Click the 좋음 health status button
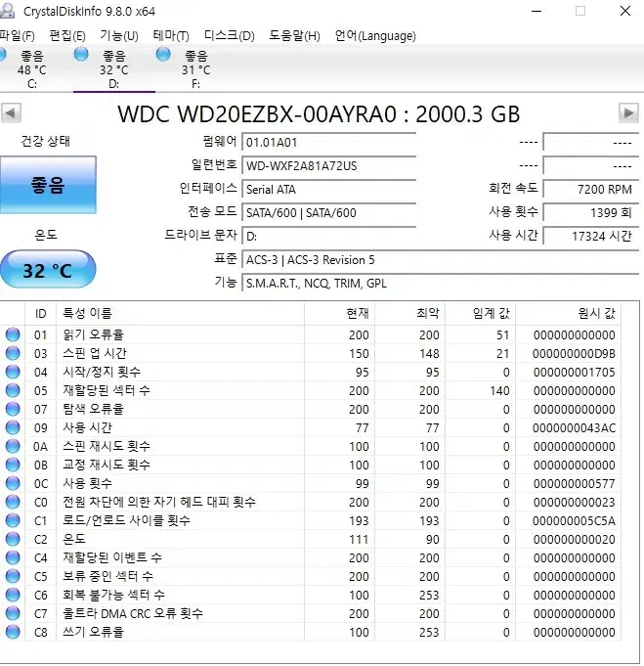Screen dimensions: 644x666 point(48,185)
